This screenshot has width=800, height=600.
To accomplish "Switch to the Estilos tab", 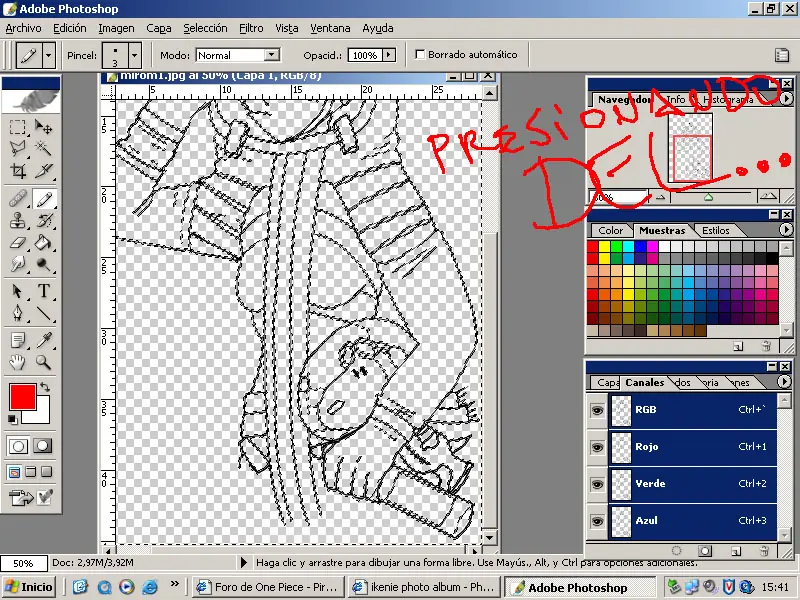I will coord(715,231).
